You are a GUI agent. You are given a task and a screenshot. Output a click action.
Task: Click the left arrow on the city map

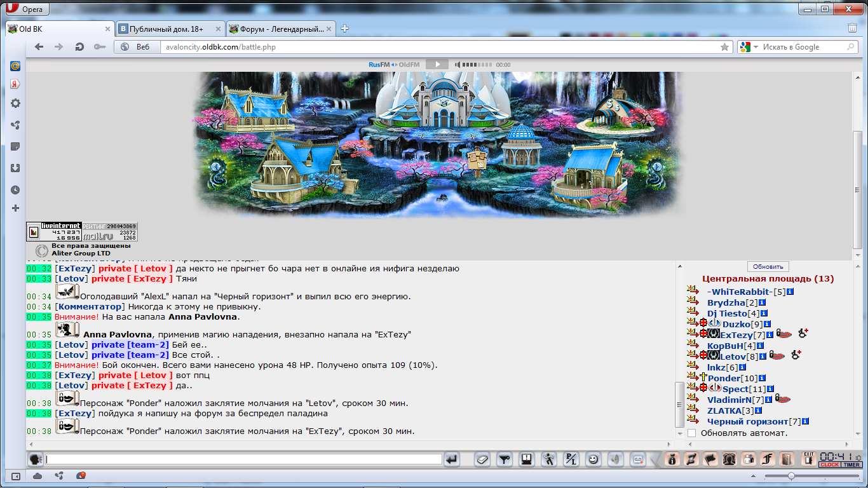(216, 166)
